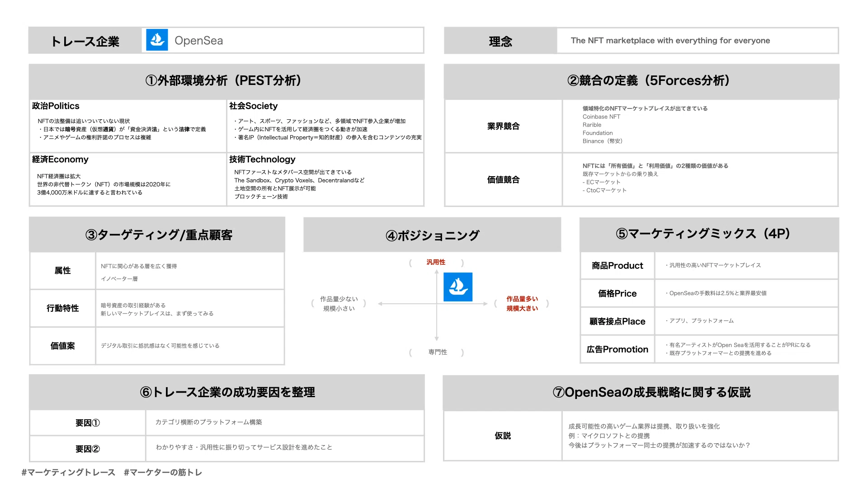Click the '属性' row label
This screenshot has width=868, height=488.
[x=63, y=270]
